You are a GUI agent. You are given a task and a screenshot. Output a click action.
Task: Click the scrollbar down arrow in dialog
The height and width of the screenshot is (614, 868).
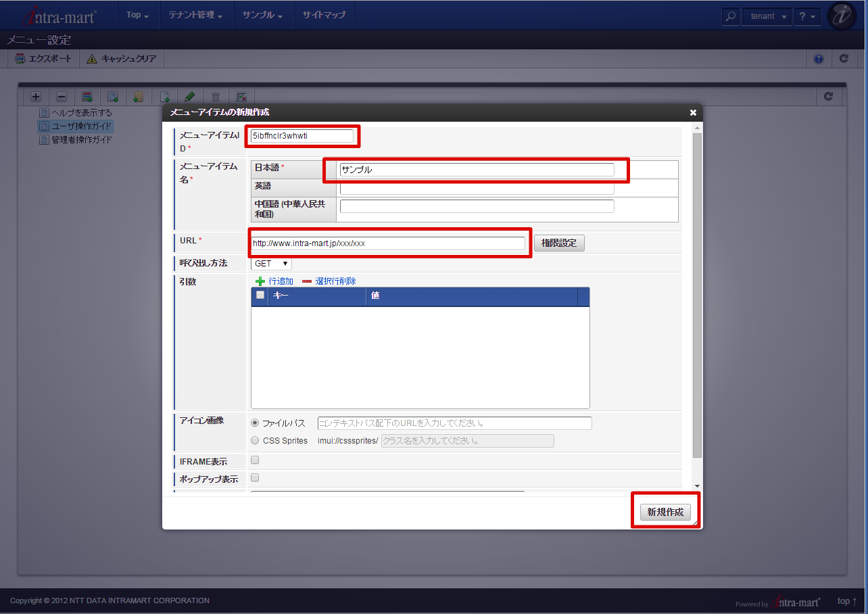point(698,486)
